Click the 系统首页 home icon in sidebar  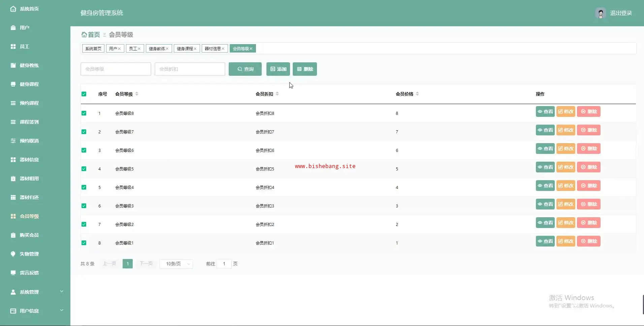(x=13, y=9)
